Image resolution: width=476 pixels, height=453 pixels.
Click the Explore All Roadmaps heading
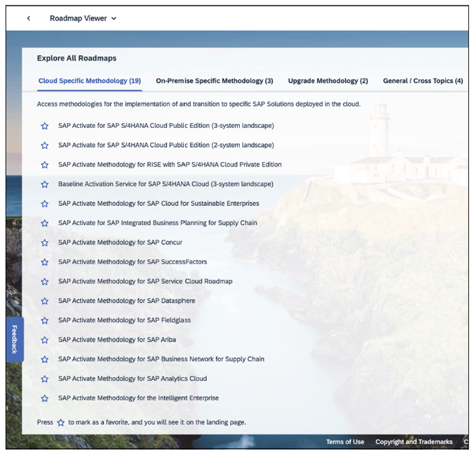pos(77,58)
